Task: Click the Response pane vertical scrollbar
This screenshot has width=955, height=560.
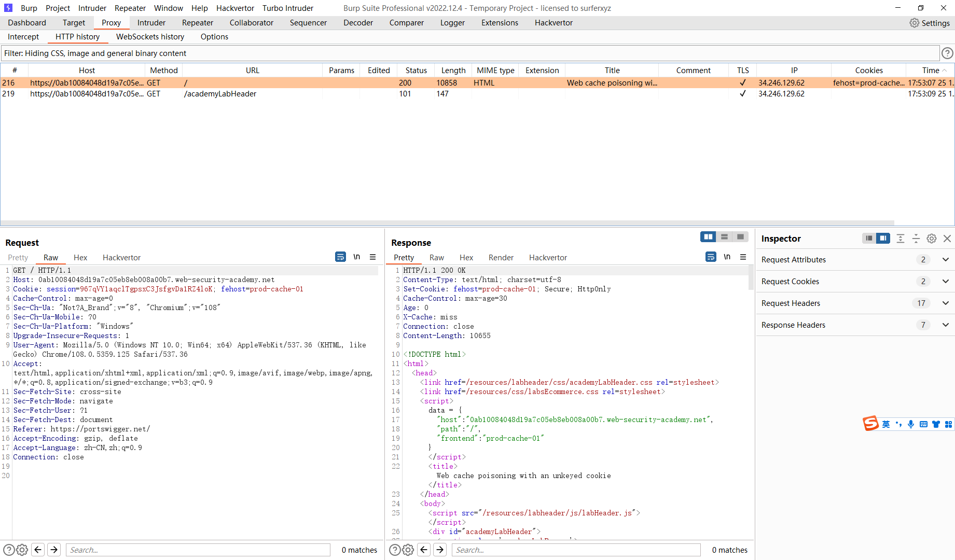Action: point(751,278)
